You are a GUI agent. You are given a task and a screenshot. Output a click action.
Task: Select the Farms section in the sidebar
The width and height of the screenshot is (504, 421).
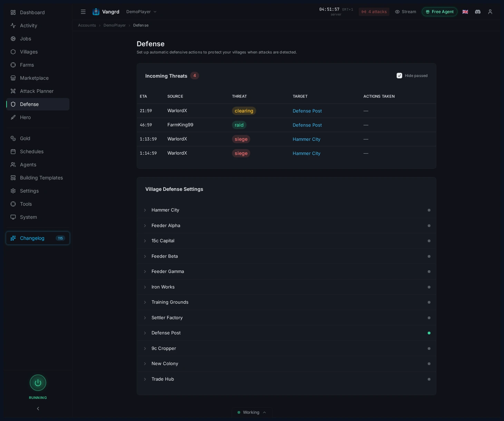(x=27, y=65)
